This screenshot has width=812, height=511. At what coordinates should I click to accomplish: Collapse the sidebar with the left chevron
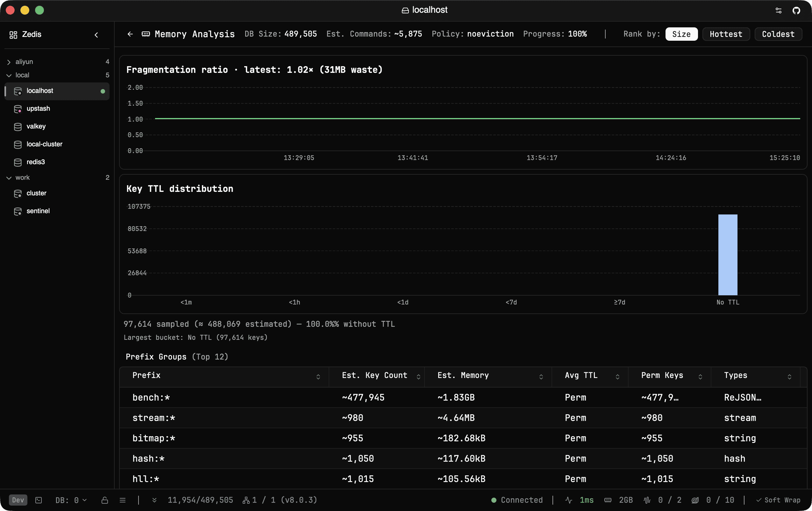coord(96,35)
